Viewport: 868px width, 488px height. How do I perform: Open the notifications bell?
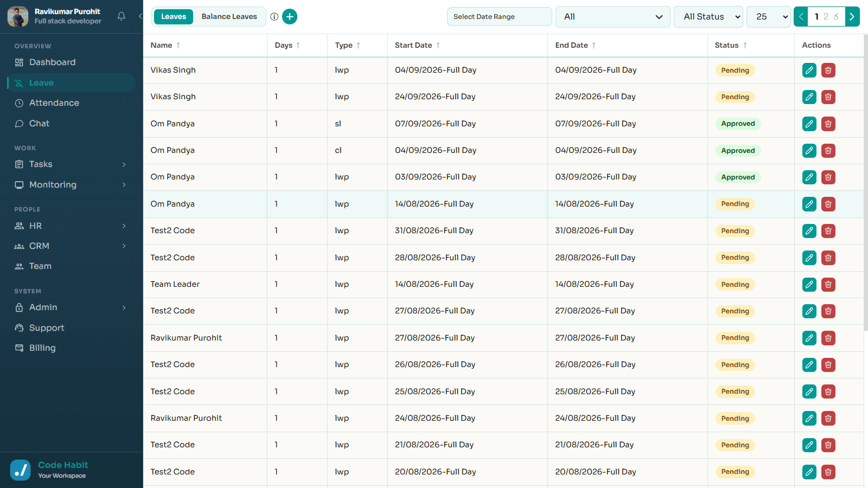tap(122, 16)
